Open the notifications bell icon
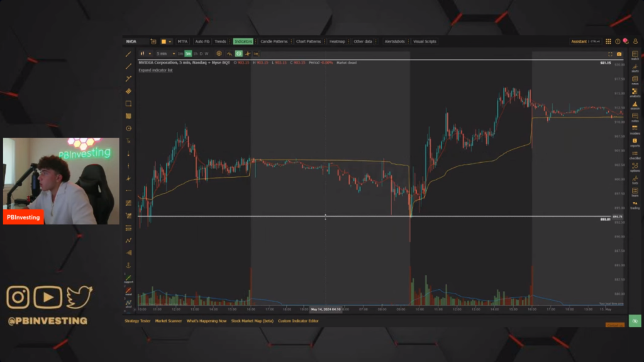Image resolution: width=644 pixels, height=362 pixels. point(625,41)
